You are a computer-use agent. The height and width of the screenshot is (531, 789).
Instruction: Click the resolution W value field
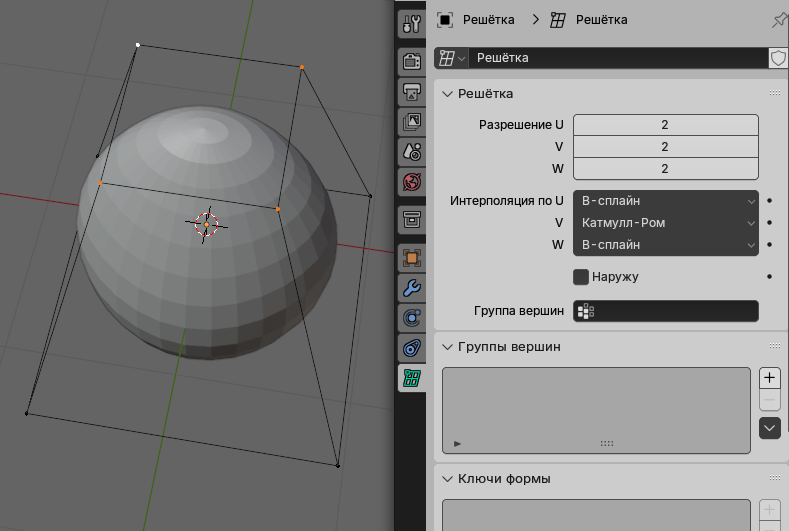pyautogui.click(x=665, y=169)
